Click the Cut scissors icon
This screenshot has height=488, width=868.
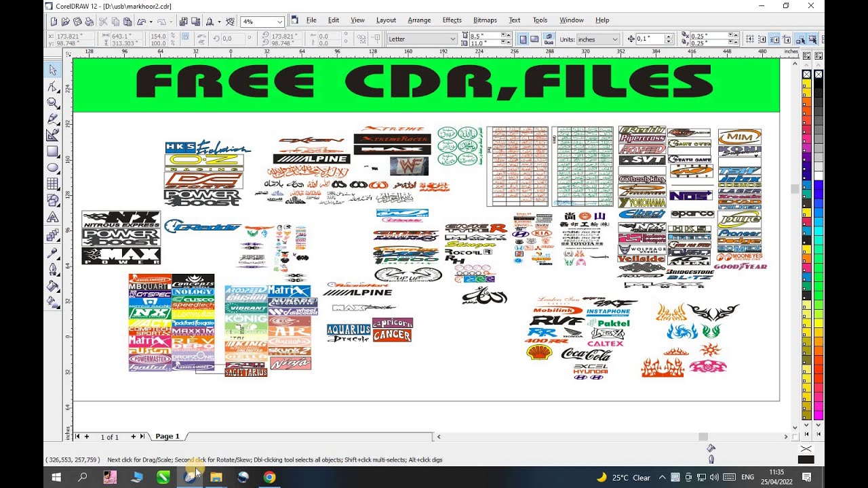point(104,21)
